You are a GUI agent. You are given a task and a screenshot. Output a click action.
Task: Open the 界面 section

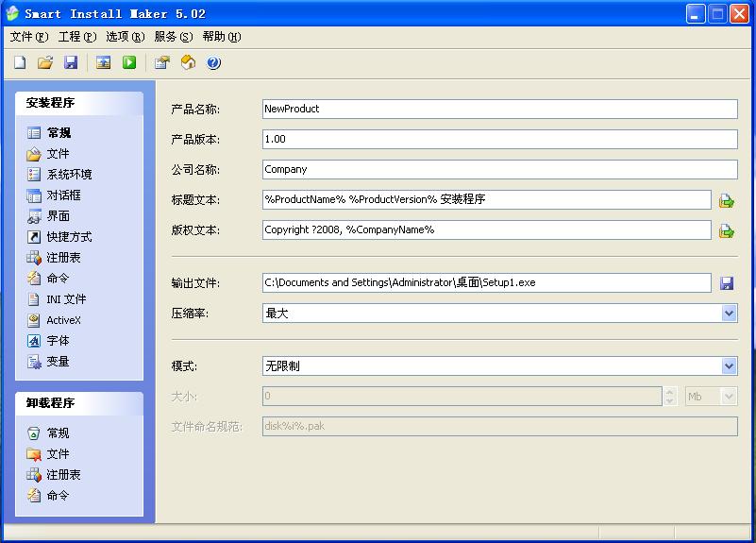point(48,216)
